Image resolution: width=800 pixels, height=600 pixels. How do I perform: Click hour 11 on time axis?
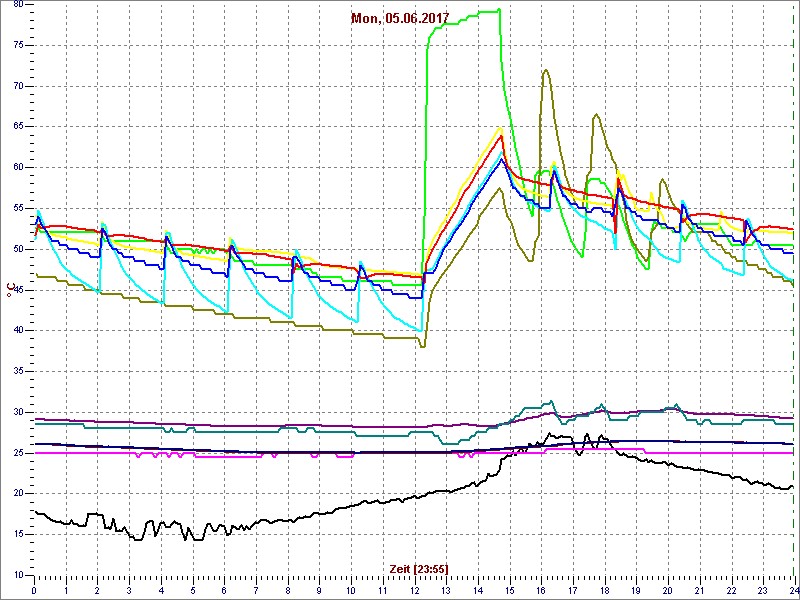(383, 590)
